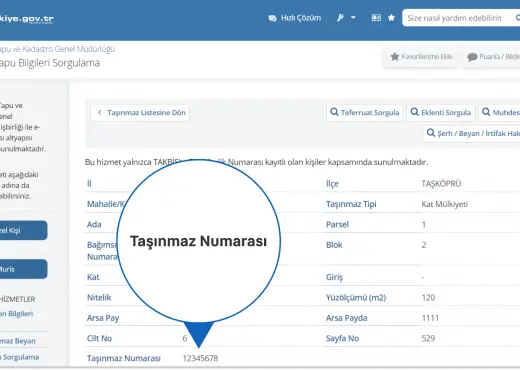
Task: Click the Taşınmaz Numarası row label
Action: click(124, 358)
